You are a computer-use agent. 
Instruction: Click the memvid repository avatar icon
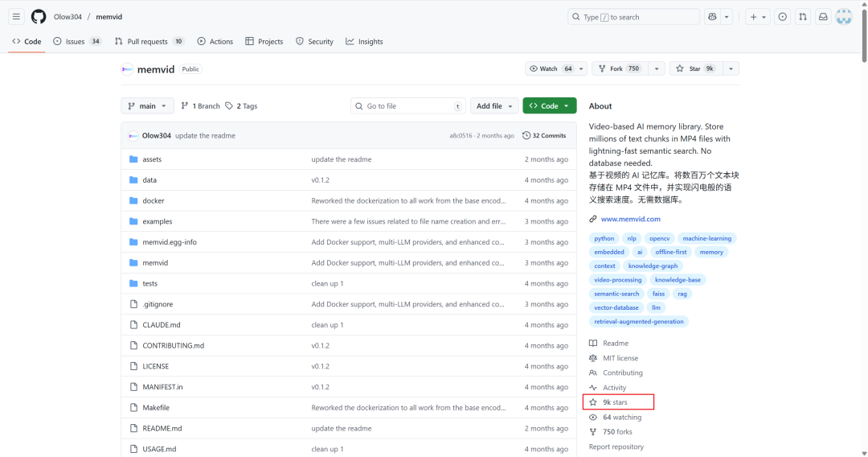[127, 69]
